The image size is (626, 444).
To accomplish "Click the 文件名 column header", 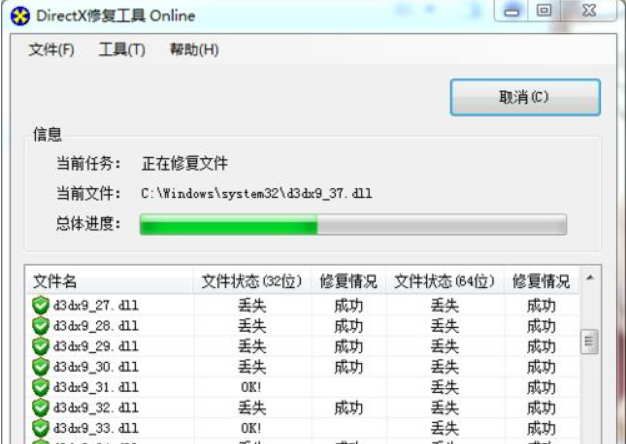I will [109, 281].
